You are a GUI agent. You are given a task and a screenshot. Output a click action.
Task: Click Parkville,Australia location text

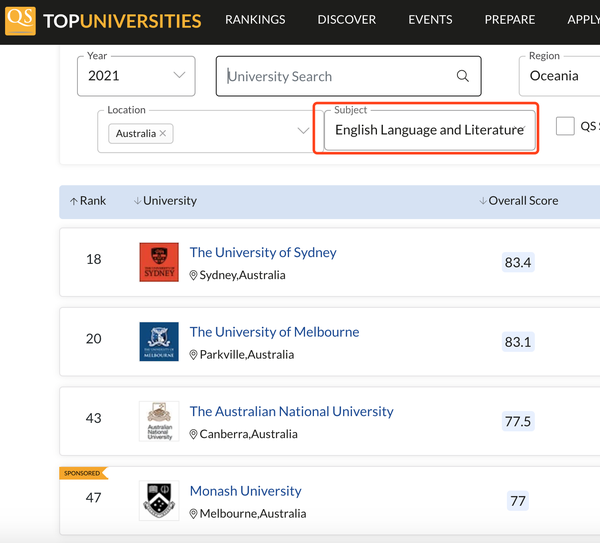click(x=247, y=355)
